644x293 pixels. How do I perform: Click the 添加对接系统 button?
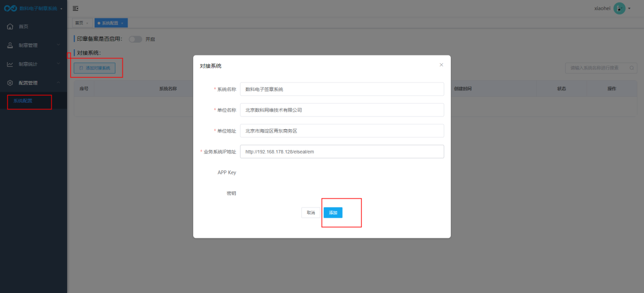coord(95,68)
